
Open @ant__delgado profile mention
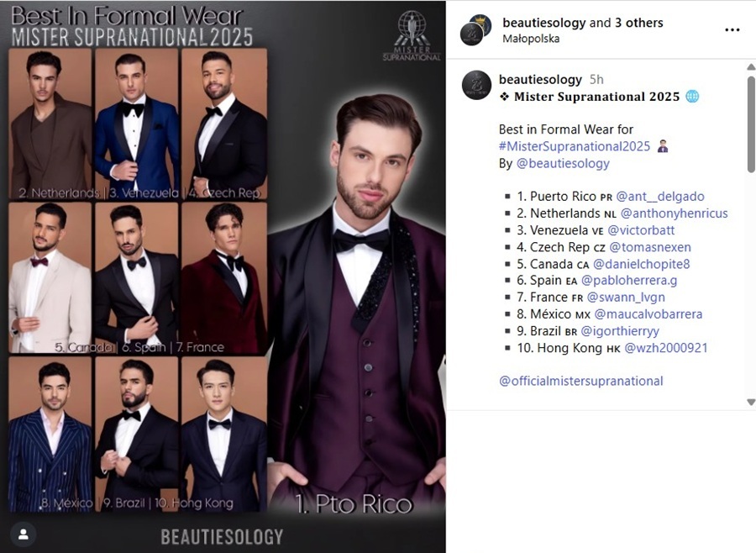pyautogui.click(x=660, y=197)
